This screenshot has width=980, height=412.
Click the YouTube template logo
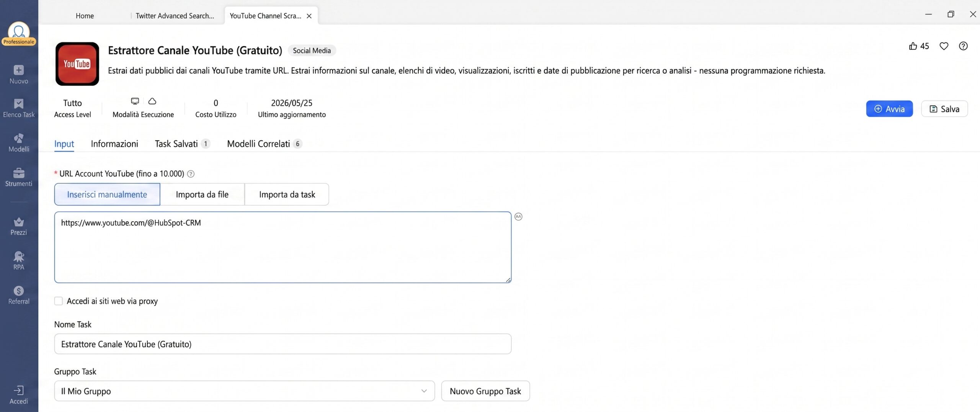tap(77, 64)
